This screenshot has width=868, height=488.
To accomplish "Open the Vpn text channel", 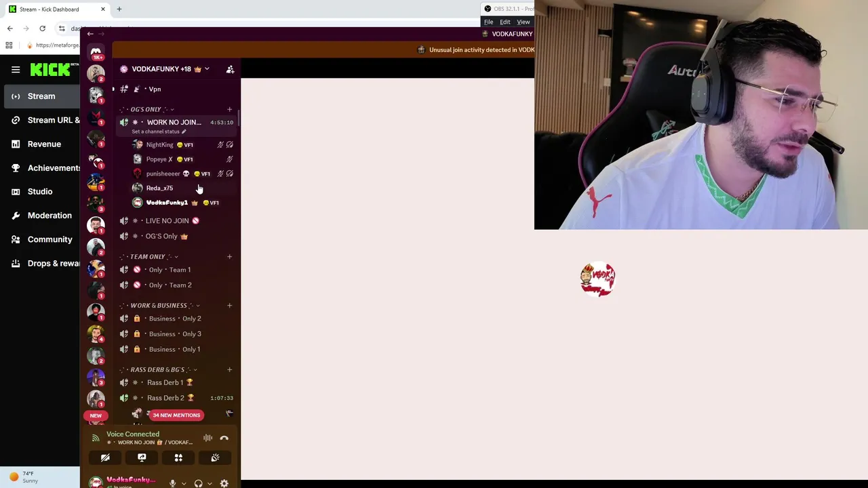I will click(176, 89).
